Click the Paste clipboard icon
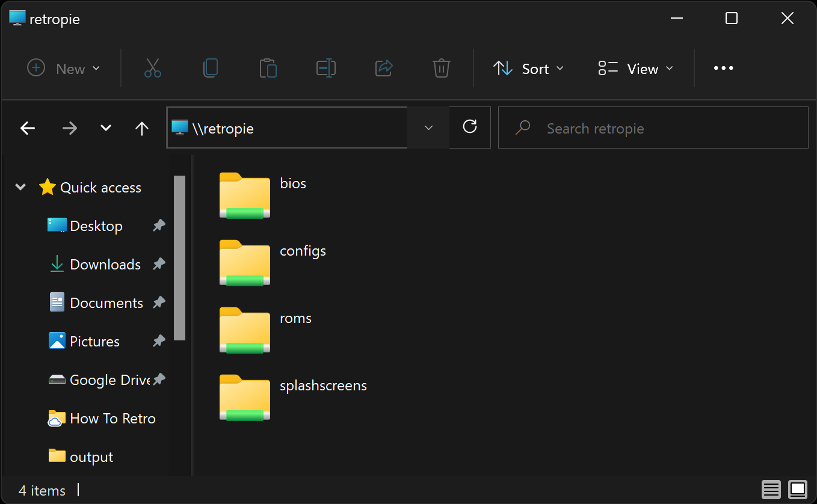 pos(268,68)
